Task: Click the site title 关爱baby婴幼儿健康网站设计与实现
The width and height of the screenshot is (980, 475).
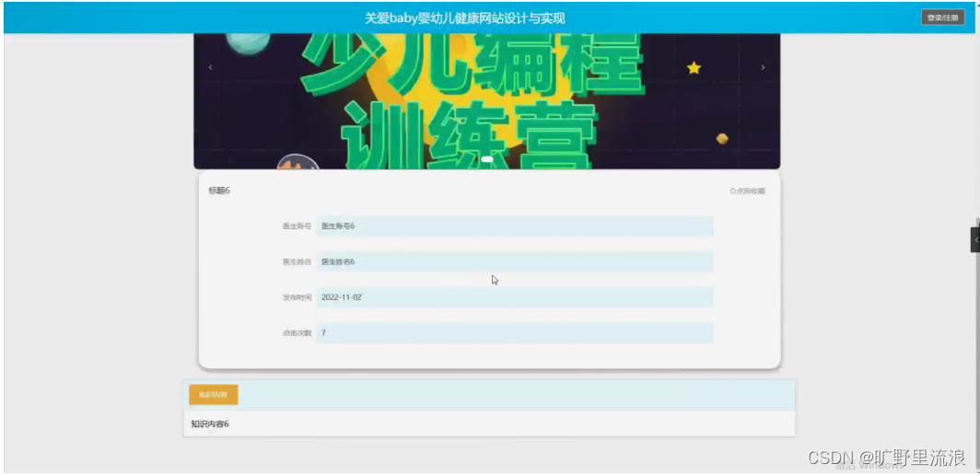Action: [x=465, y=18]
